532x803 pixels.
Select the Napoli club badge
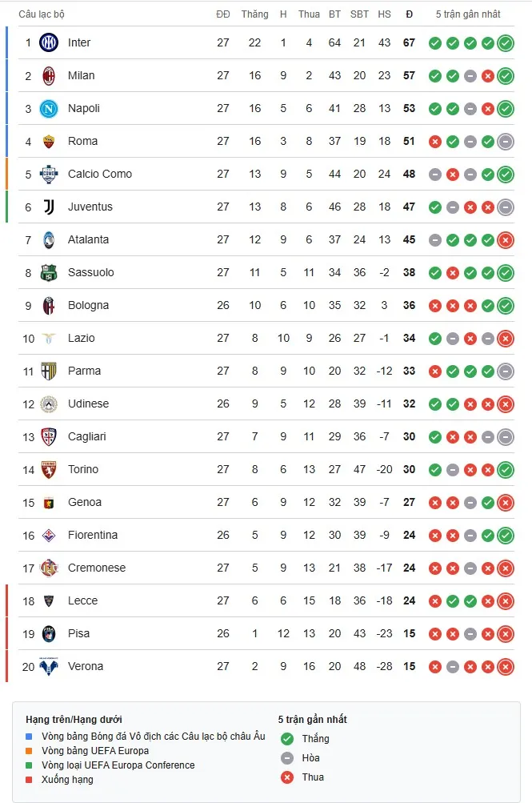pyautogui.click(x=48, y=108)
